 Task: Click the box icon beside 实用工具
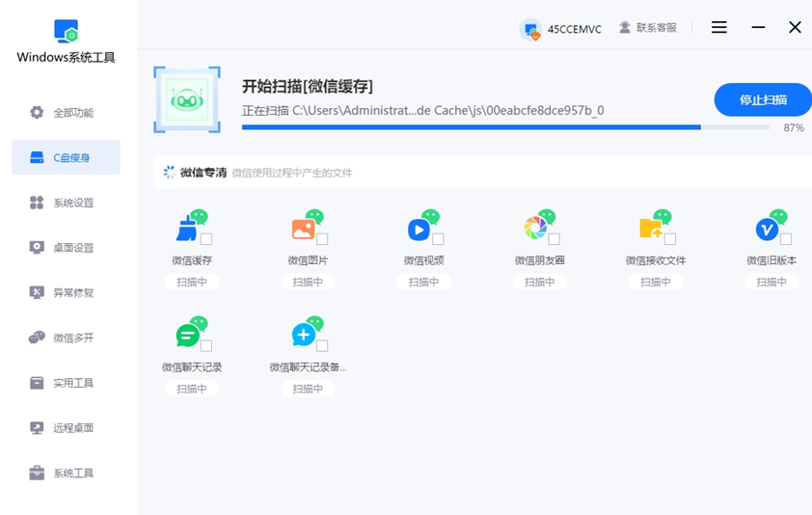pos(37,383)
